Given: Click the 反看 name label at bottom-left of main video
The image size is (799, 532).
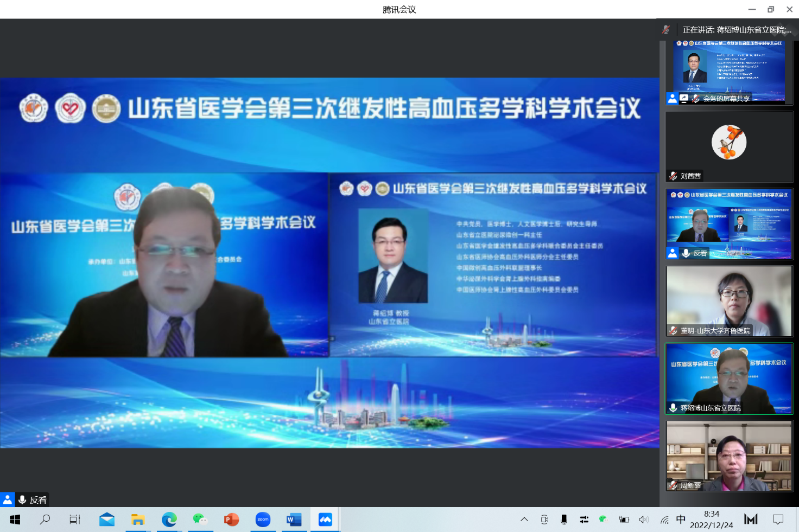Looking at the screenshot, I should 38,500.
